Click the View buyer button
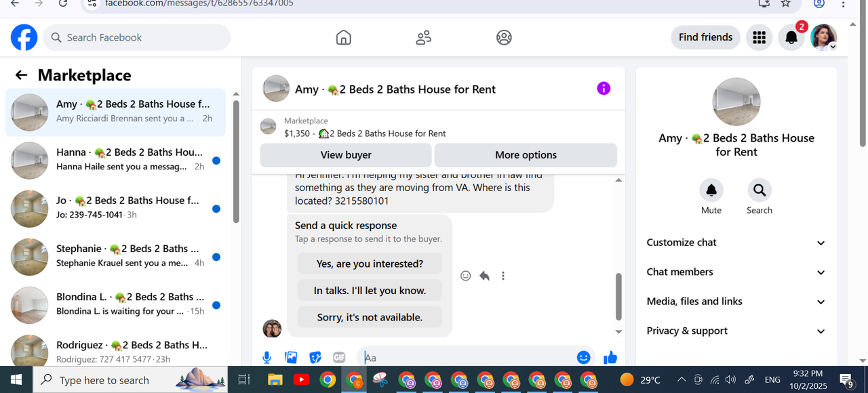This screenshot has height=393, width=868. (x=346, y=155)
